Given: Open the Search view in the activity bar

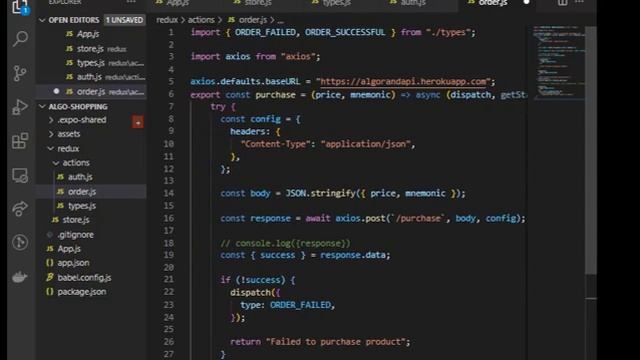Looking at the screenshot, I should click(x=20, y=39).
